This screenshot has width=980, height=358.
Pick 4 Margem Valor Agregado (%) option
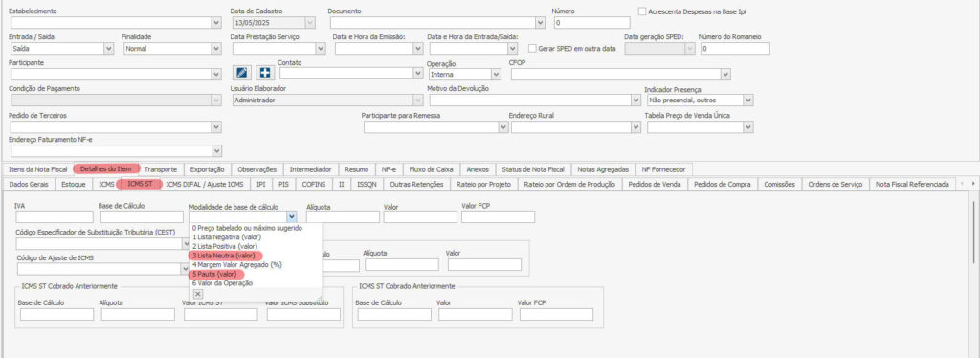[256, 265]
